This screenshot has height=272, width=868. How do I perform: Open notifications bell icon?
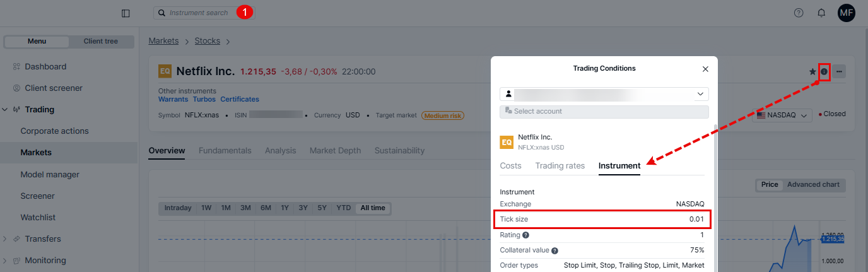coord(821,13)
